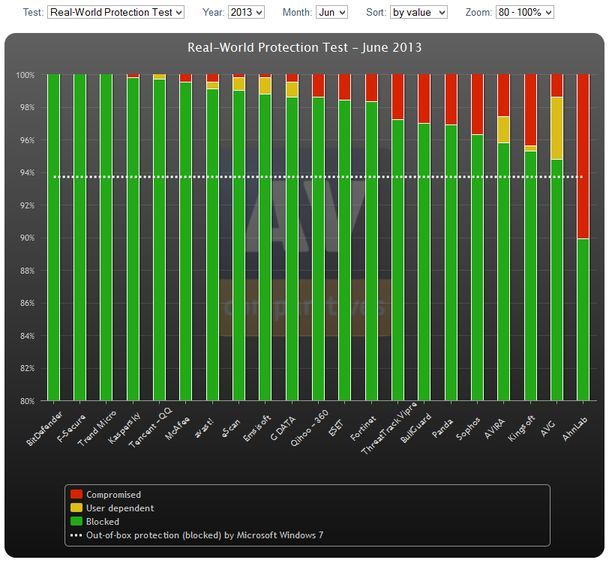Click the Sophos axis label
This screenshot has width=609, height=563.
pyautogui.click(x=468, y=428)
